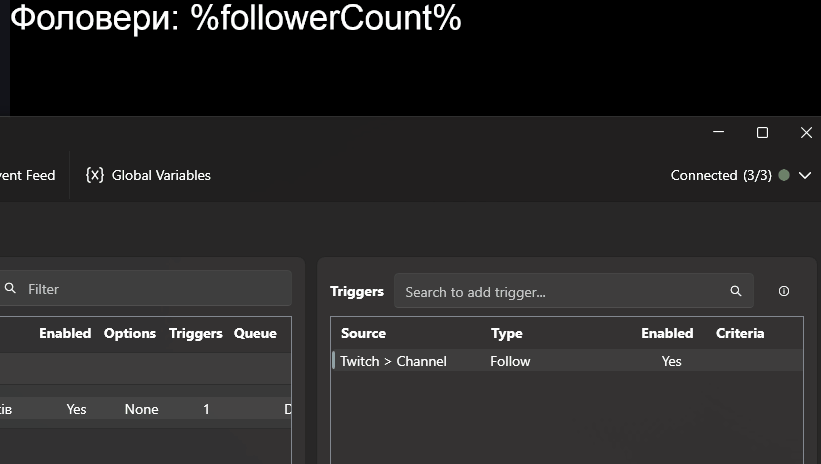Minimize the application window
This screenshot has height=464, width=821.
coord(718,133)
